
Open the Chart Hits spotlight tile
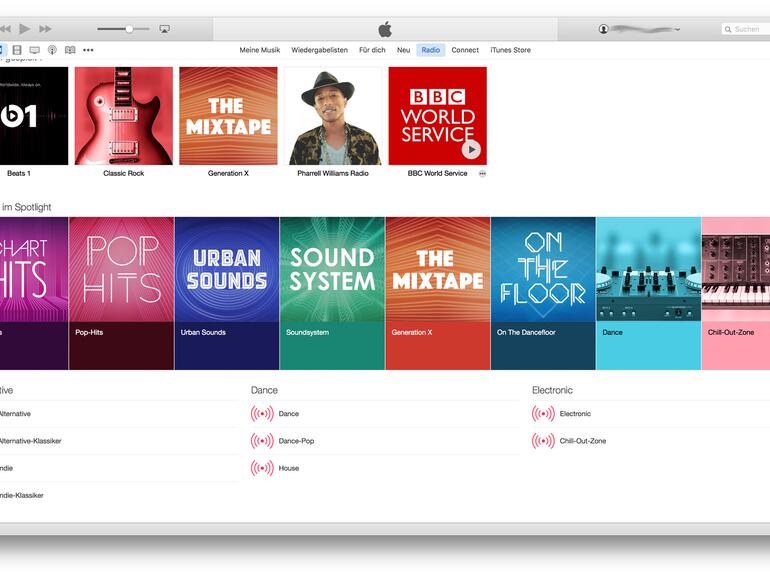click(34, 293)
